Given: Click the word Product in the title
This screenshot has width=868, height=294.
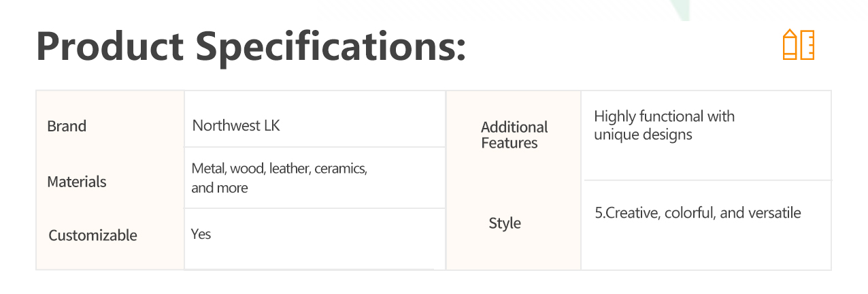Looking at the screenshot, I should (x=110, y=46).
